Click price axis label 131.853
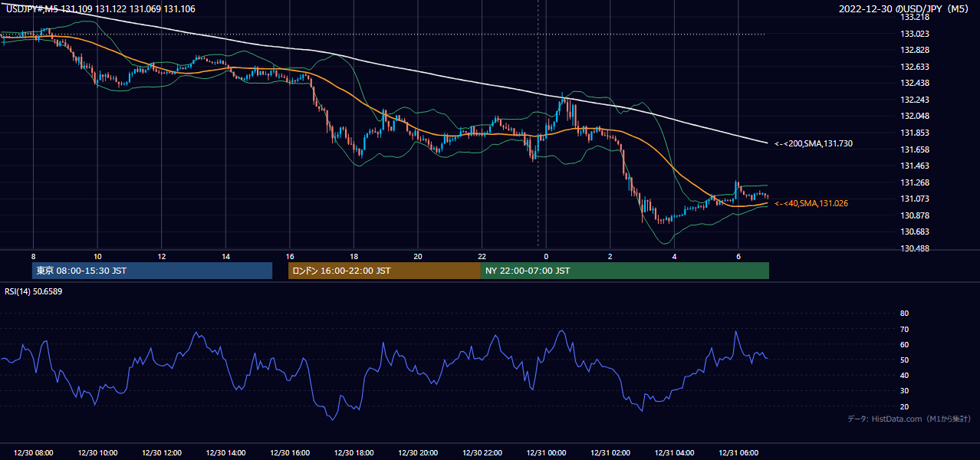This screenshot has height=460, width=980. (913, 133)
